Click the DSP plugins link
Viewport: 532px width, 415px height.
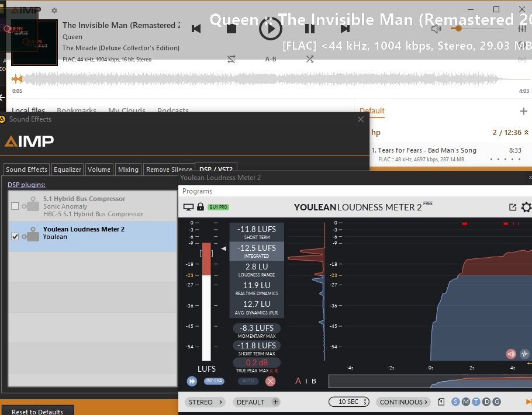click(x=26, y=185)
